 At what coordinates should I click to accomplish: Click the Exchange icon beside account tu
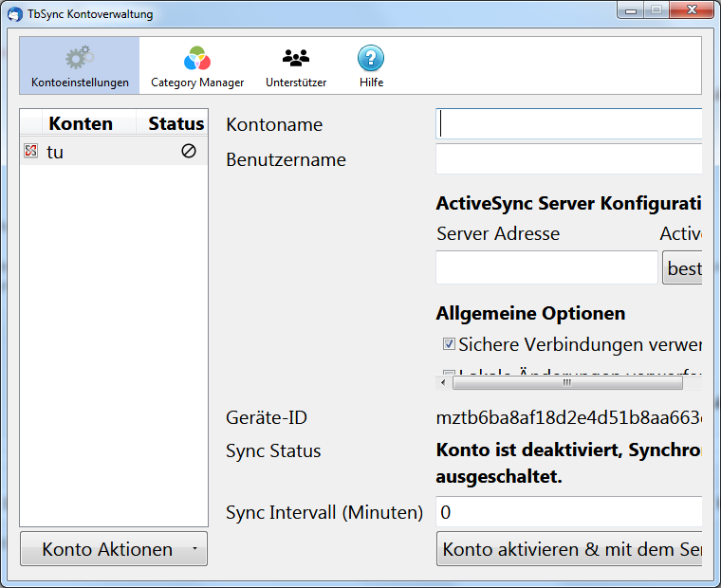click(30, 151)
